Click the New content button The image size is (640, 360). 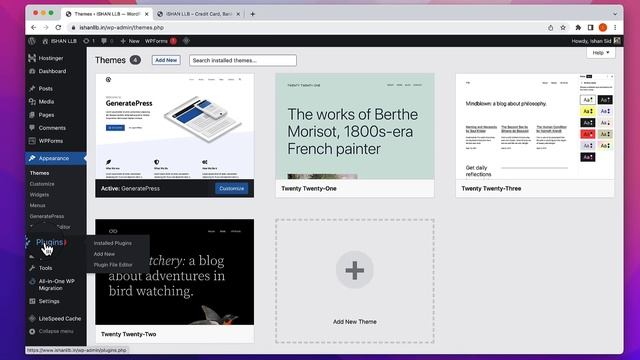coord(130,41)
